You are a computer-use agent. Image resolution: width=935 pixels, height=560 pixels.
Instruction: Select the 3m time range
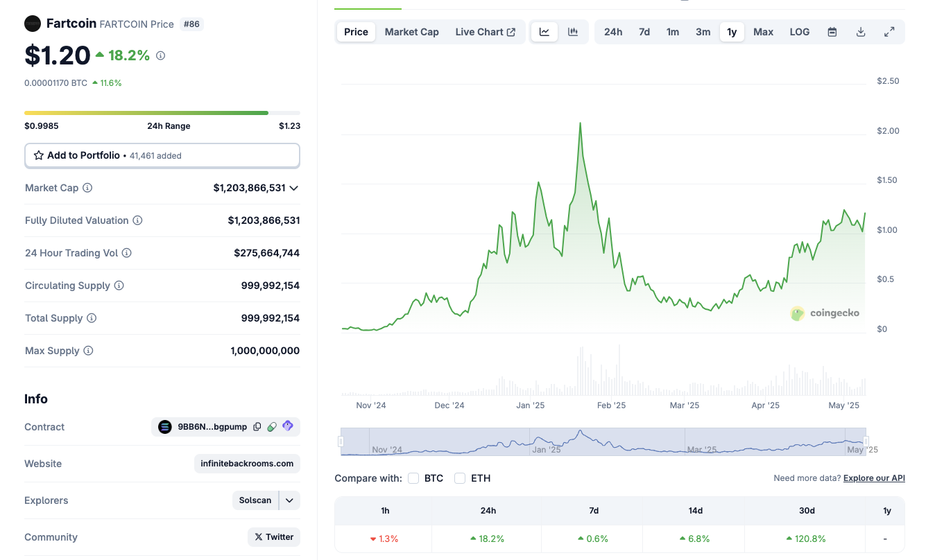(x=703, y=32)
